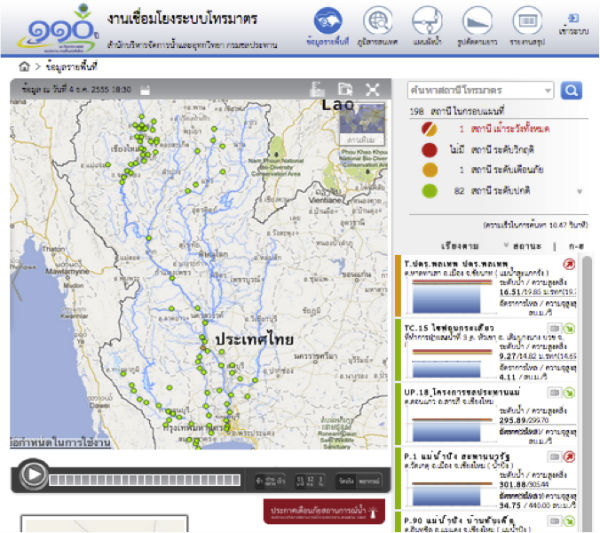Click the green arrow icon on TC.15 card

570,328
